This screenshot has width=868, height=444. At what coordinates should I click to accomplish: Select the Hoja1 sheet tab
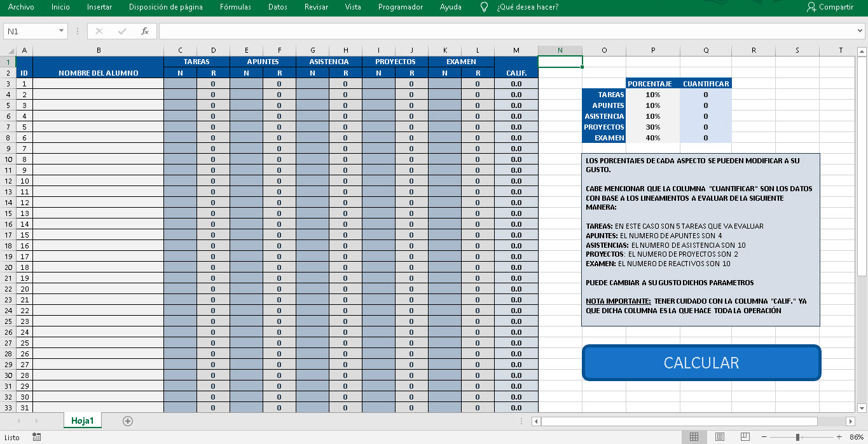(83, 420)
